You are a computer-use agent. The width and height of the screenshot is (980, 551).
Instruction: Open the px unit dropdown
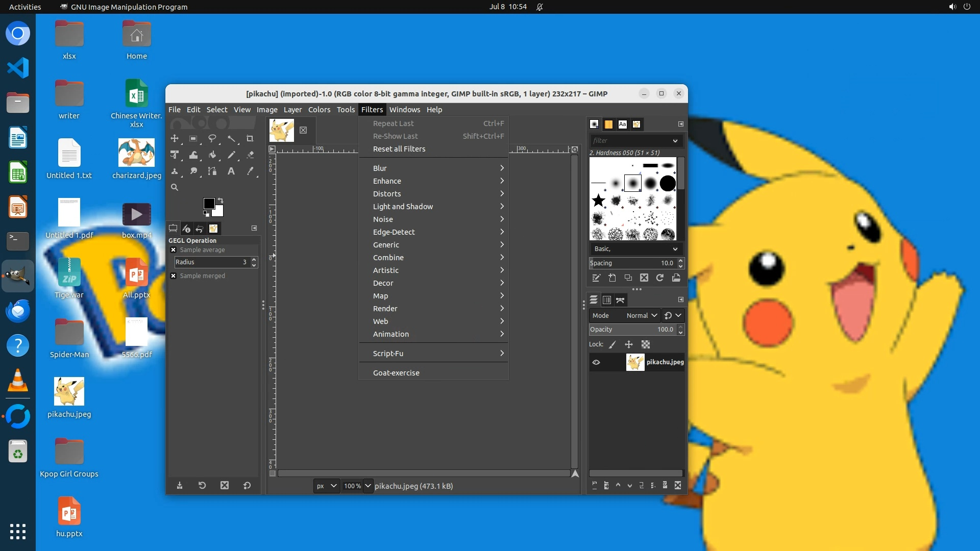[x=326, y=486]
